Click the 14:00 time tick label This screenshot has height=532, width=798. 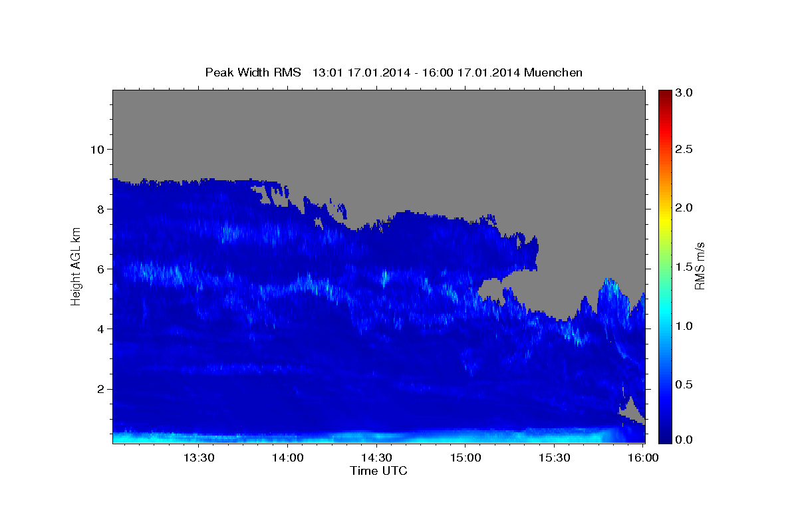click(x=288, y=458)
